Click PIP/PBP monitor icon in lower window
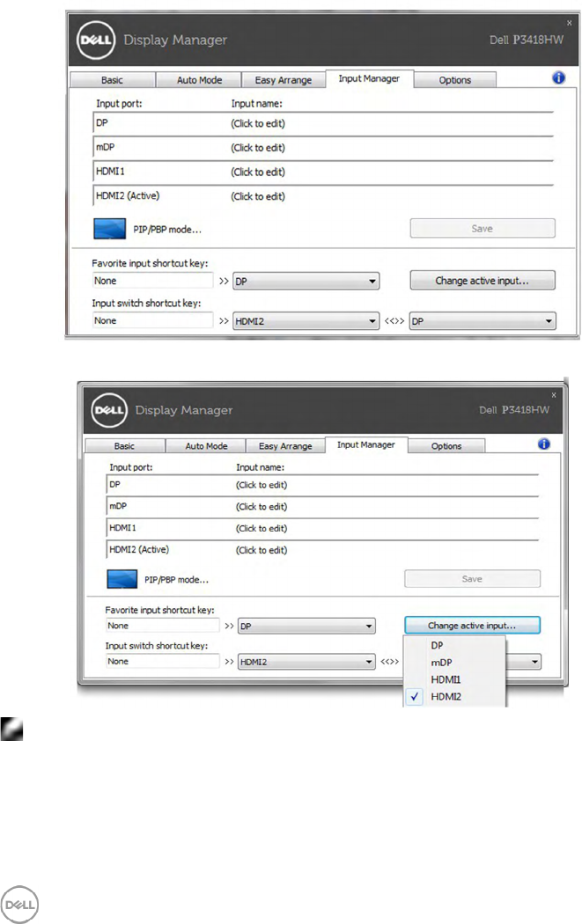Image resolution: width=582 pixels, height=924 pixels. 122,579
